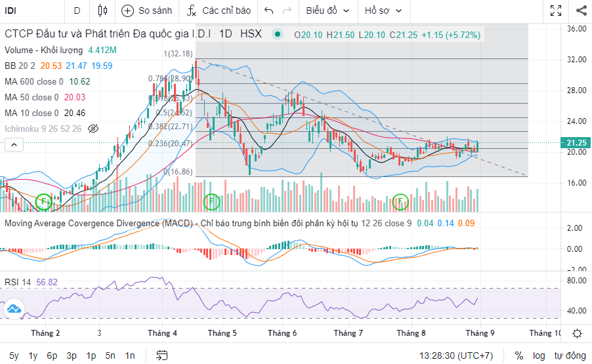Open chart settings gear icon
Viewport: 592px width, 364px height.
tap(577, 333)
